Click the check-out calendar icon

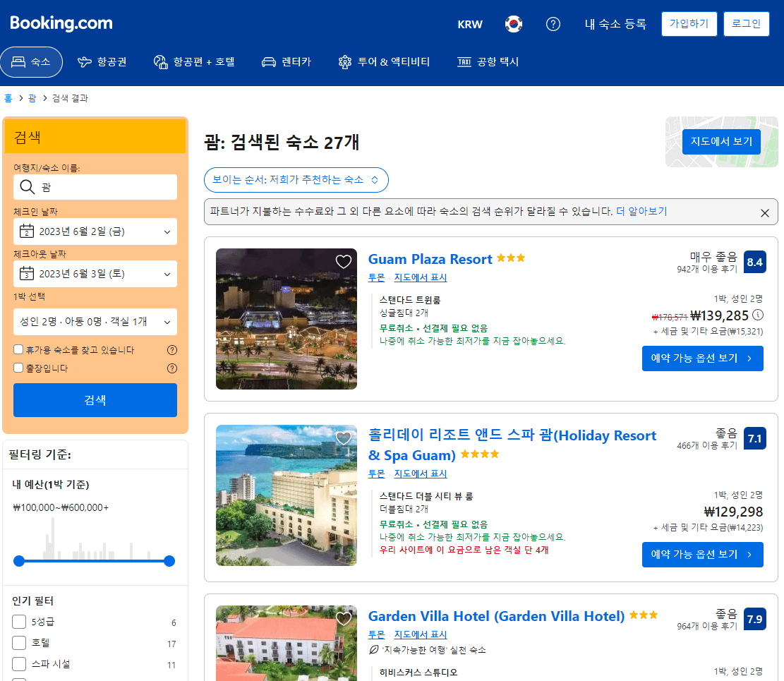tap(27, 274)
